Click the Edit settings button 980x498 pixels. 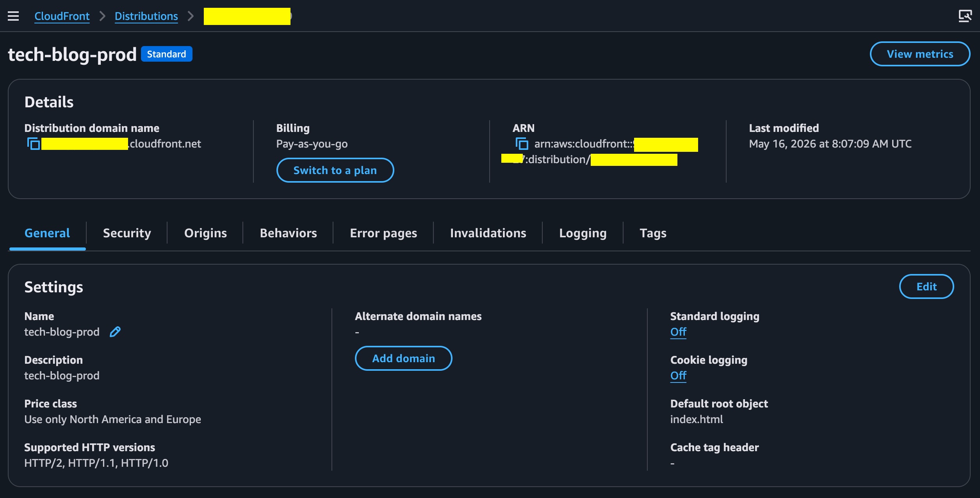tap(927, 286)
